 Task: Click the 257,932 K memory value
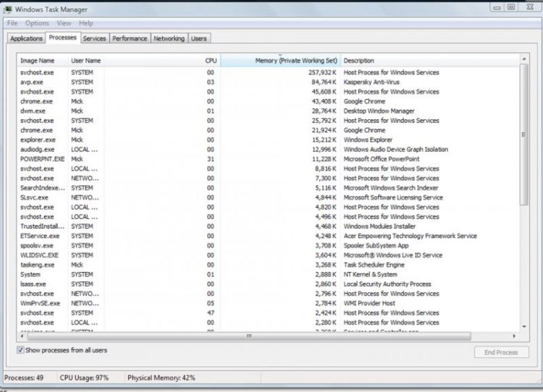tap(322, 72)
